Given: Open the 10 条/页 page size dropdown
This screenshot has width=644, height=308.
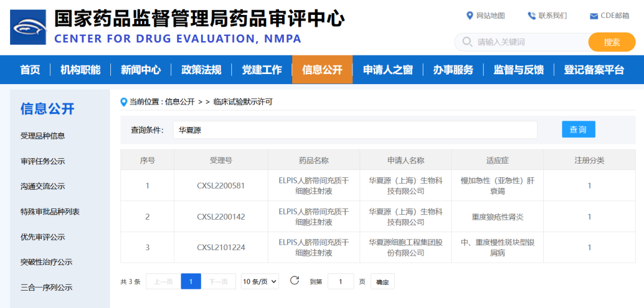Looking at the screenshot, I should pos(260,282).
